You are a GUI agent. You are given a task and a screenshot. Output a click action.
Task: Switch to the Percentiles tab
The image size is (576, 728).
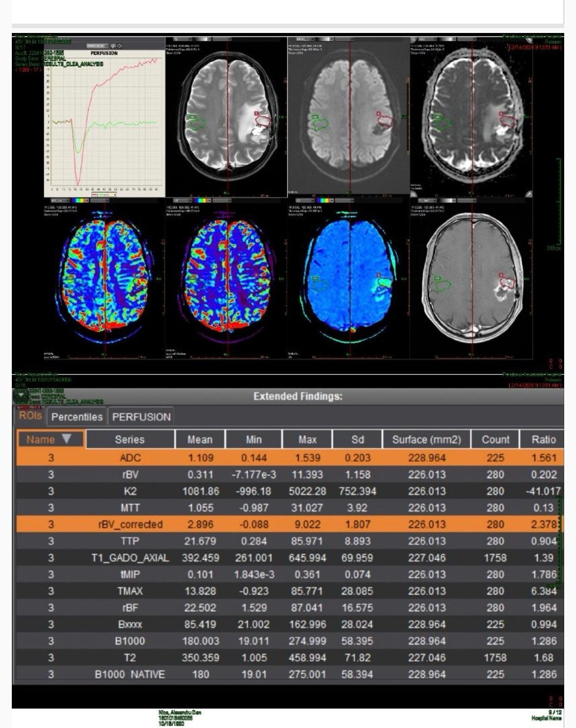(77, 417)
